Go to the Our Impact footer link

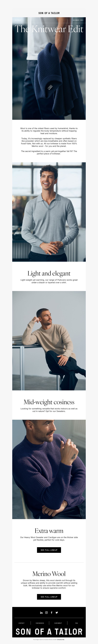coord(58,623)
